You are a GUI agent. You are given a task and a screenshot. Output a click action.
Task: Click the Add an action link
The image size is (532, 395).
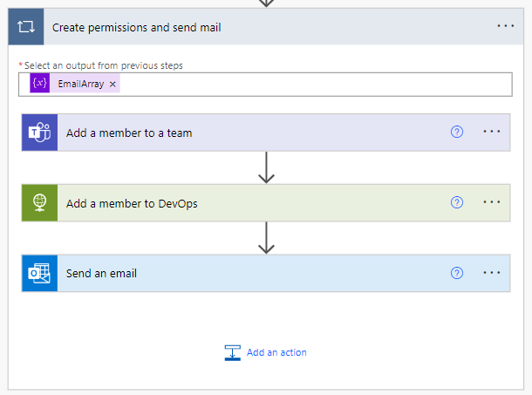click(276, 352)
